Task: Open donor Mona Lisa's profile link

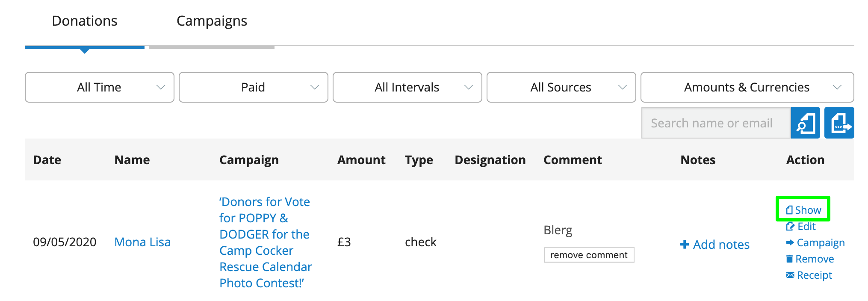Action: (142, 242)
